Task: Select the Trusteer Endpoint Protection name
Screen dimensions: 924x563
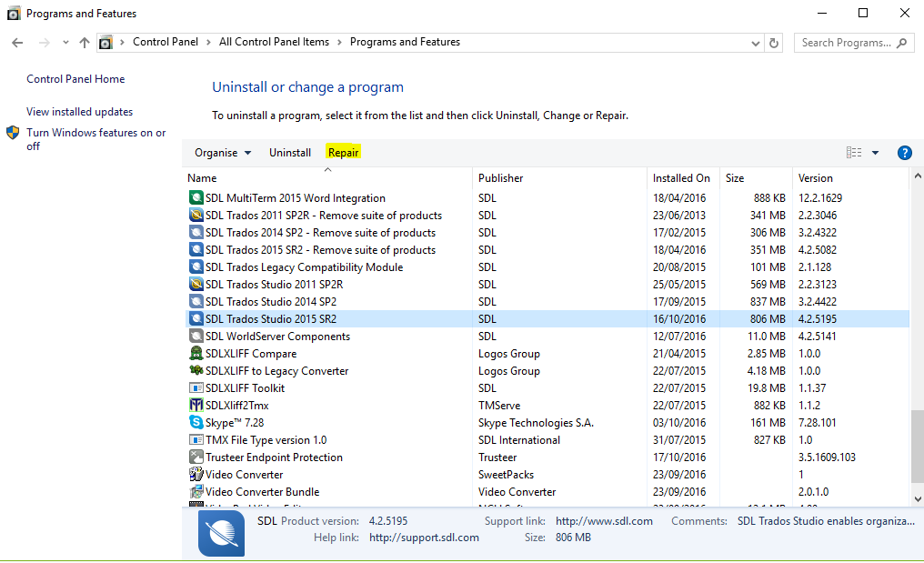Action: pyautogui.click(x=274, y=457)
